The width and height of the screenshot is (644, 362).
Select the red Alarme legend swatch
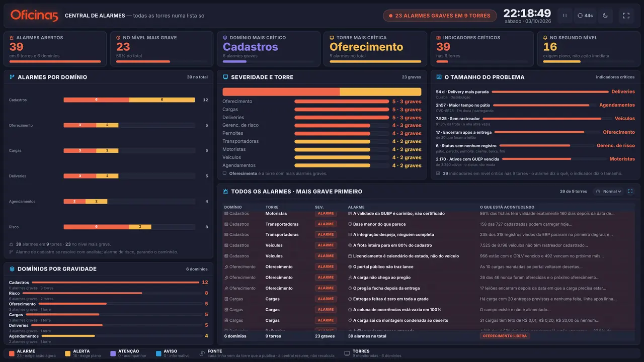[x=12, y=353]
